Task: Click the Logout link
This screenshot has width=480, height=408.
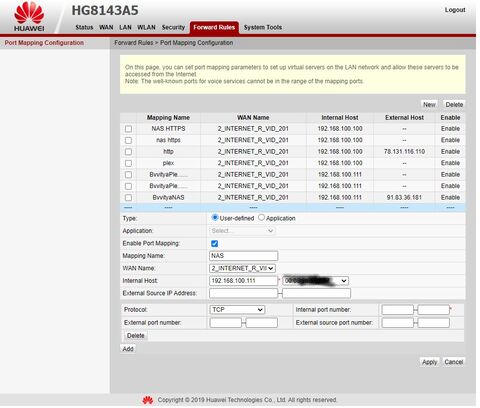Action: 455,10
